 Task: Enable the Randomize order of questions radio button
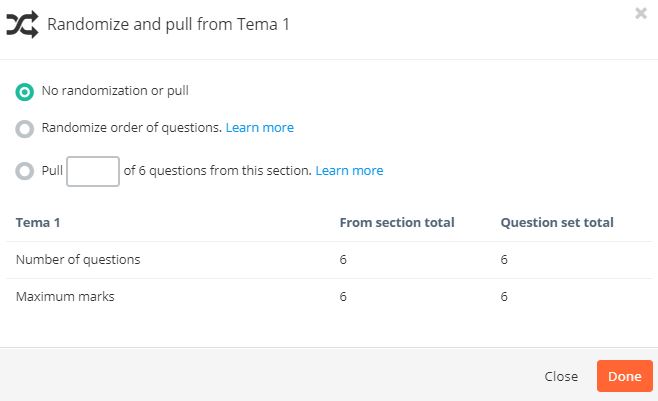point(25,129)
